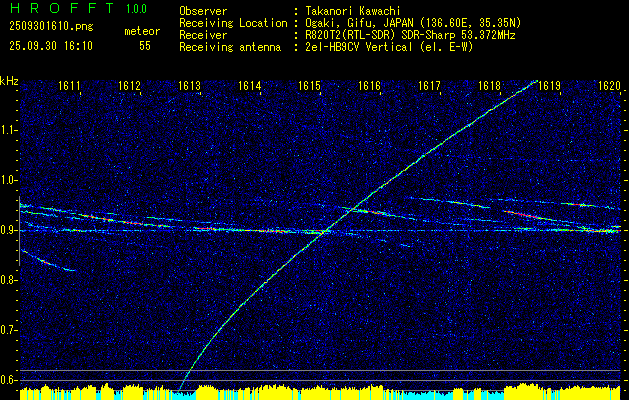This screenshot has height=400, width=629.
Task: Click time marker 1611
Action: (69, 85)
